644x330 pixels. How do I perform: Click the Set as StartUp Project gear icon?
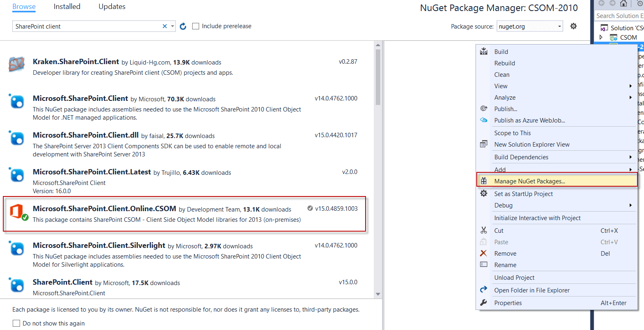pos(484,194)
